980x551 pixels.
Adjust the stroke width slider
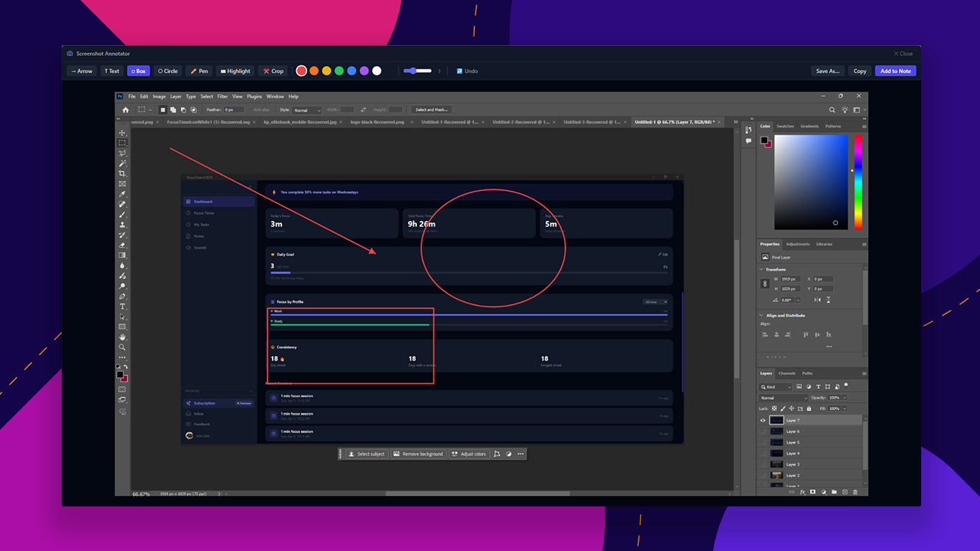click(418, 71)
